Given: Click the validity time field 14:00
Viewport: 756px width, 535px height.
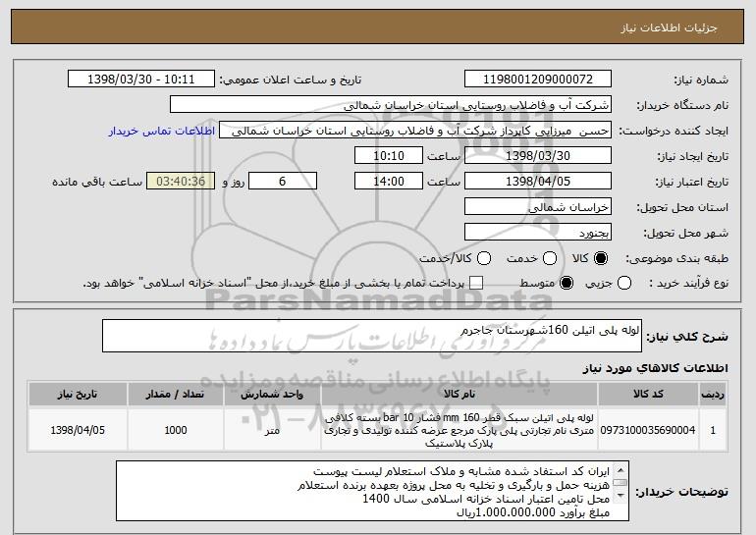Looking at the screenshot, I should (389, 182).
